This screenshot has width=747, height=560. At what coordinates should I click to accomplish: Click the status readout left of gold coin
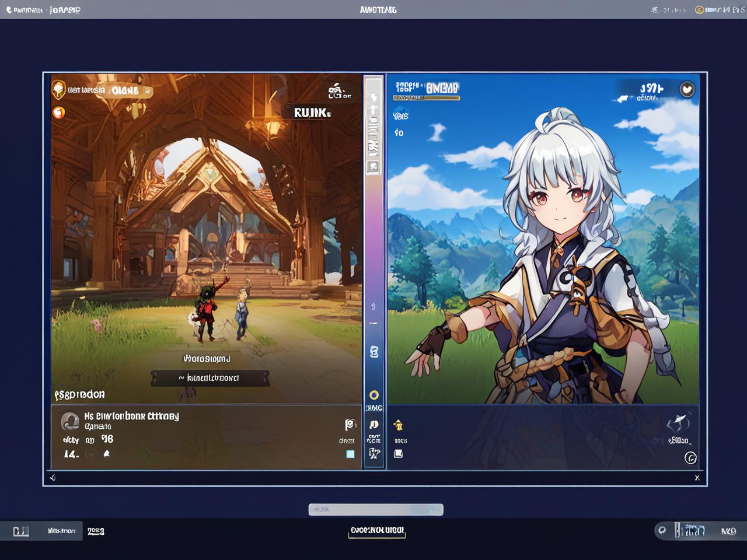[x=669, y=10]
